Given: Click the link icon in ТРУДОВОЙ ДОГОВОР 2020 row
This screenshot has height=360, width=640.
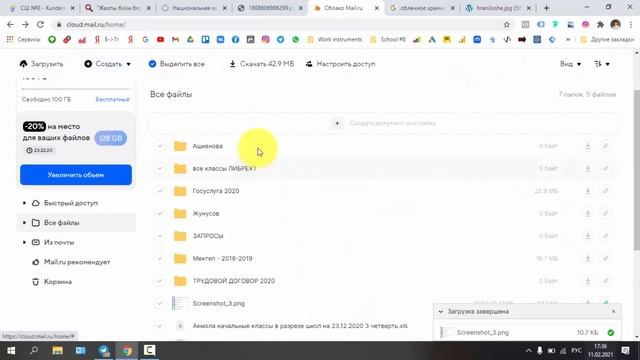Looking at the screenshot, I should (x=606, y=280).
